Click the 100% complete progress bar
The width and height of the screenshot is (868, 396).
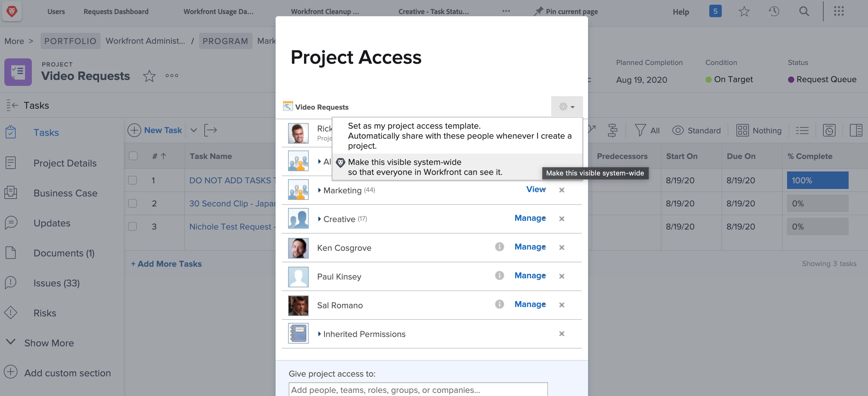[x=817, y=180]
